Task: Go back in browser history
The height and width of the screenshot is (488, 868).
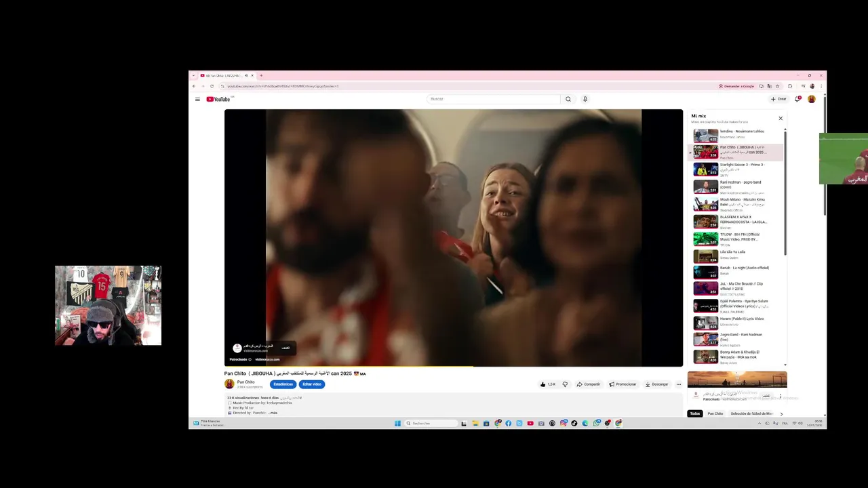Action: point(194,86)
